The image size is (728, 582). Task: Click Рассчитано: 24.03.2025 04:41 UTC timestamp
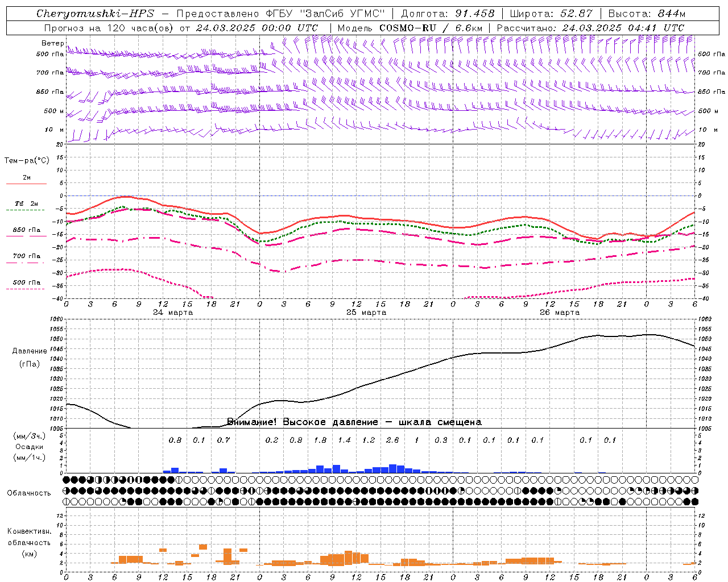590,28
